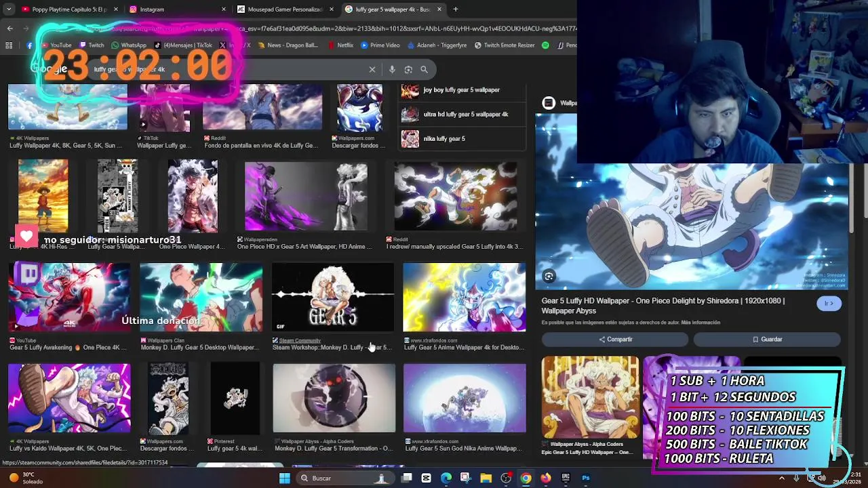The height and width of the screenshot is (488, 868).
Task: Open the WhatsApp bookmark
Action: (x=129, y=45)
